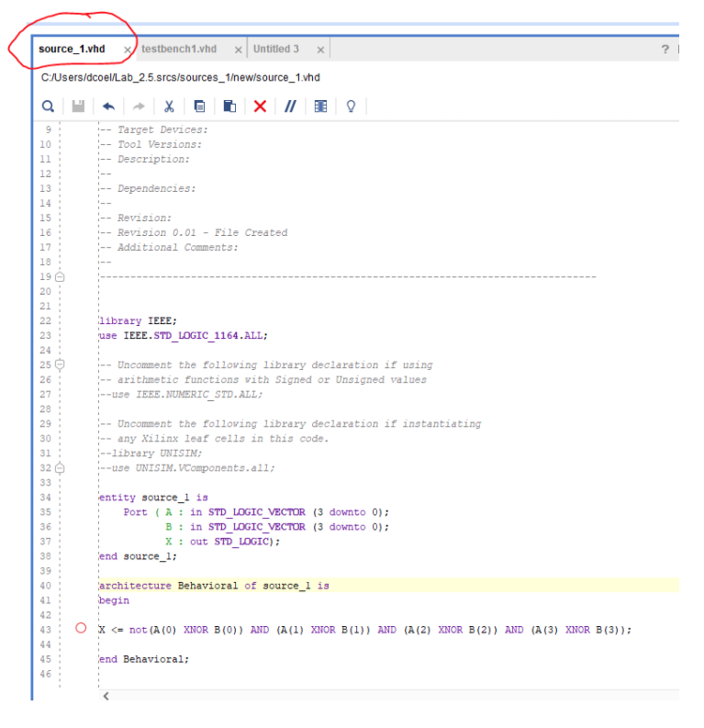Switch to the source_1.vhd tab
This screenshot has height=728, width=704.
pos(72,49)
